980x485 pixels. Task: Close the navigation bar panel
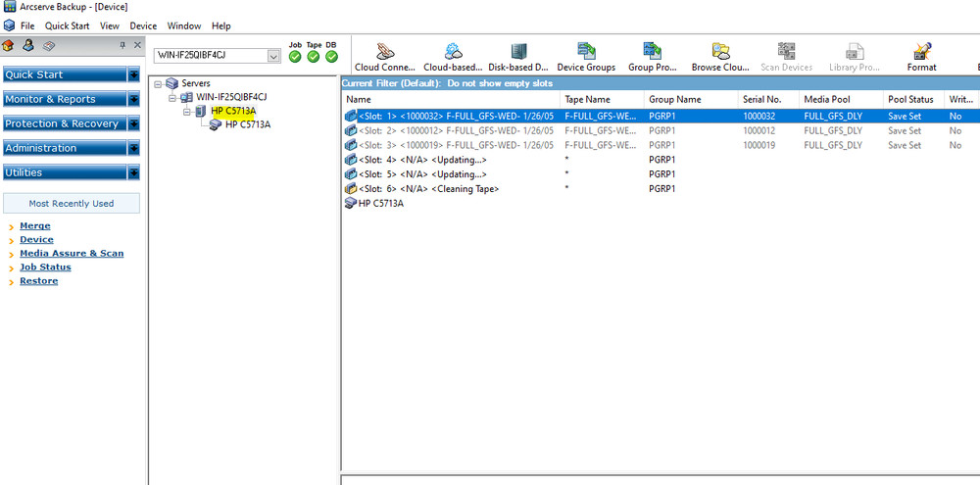pos(137,45)
